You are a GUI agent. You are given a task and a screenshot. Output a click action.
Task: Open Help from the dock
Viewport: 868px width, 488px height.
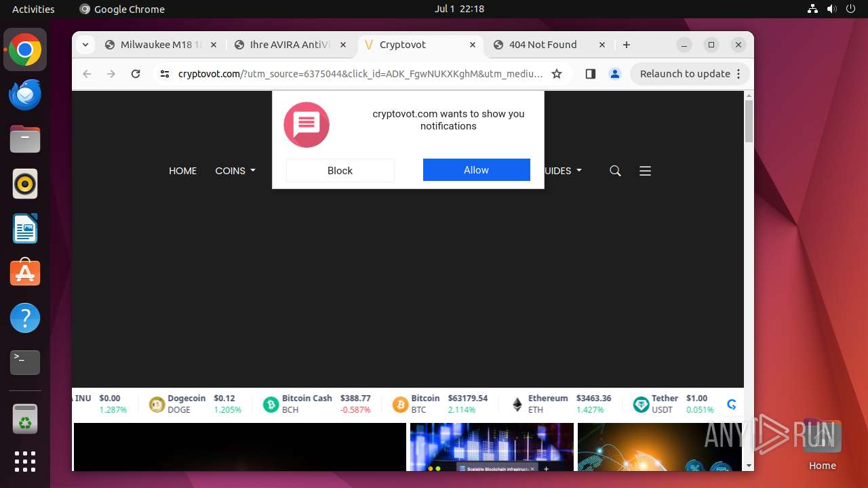point(25,318)
